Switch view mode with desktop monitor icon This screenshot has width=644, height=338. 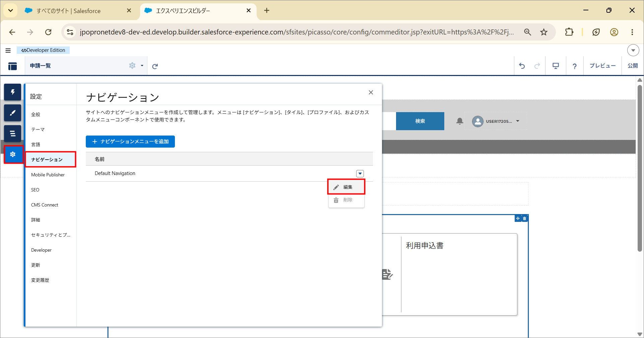pos(556,66)
